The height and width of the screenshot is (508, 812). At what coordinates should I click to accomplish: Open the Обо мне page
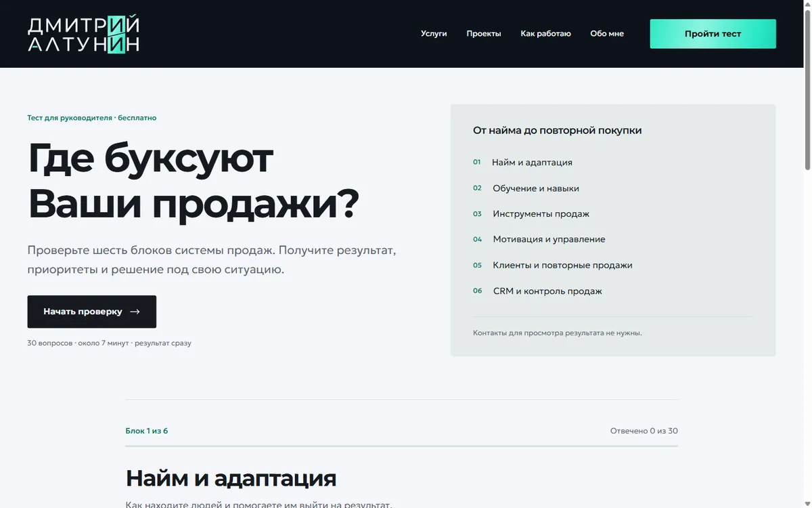pyautogui.click(x=607, y=34)
